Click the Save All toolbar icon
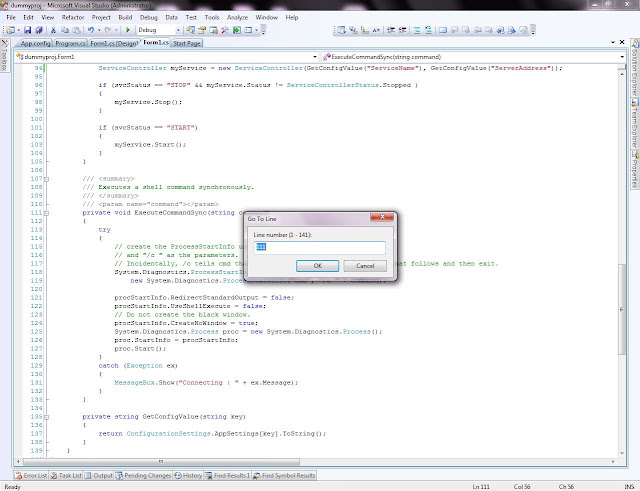This screenshot has height=491, width=640. (39, 30)
